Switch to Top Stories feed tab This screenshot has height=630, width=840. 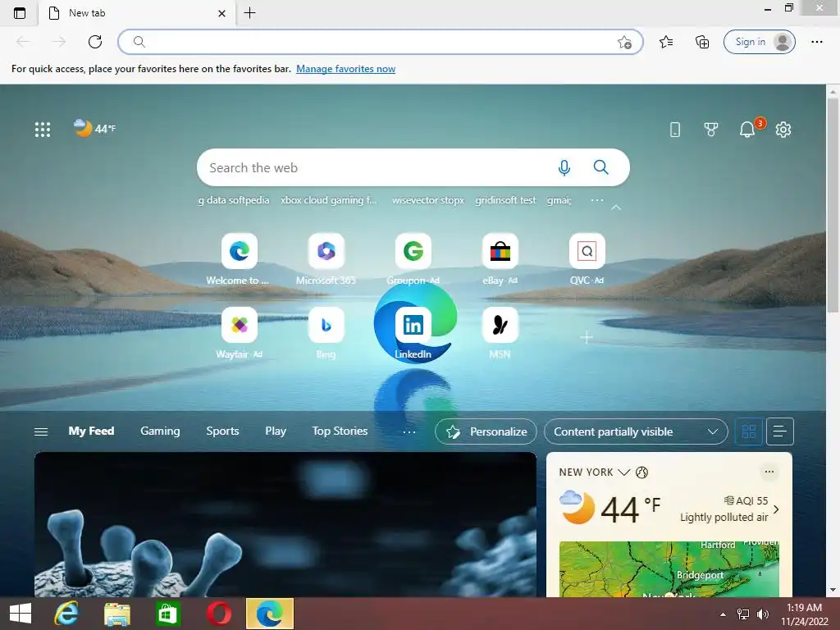[340, 431]
